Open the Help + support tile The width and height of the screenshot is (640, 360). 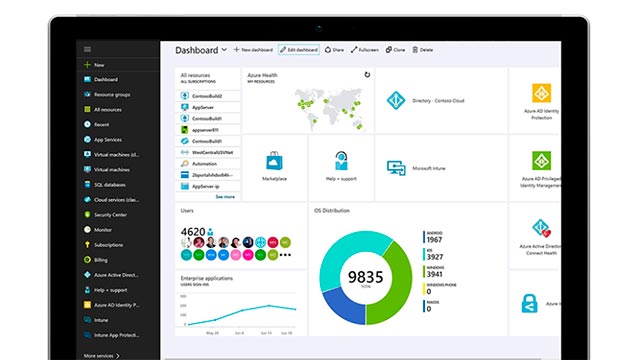[x=341, y=168]
